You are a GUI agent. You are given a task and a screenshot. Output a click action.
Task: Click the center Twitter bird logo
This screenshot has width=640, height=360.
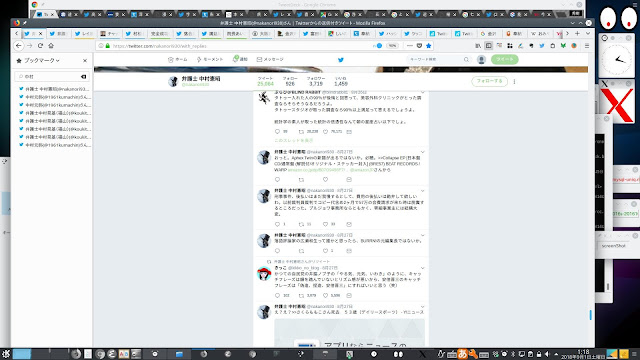(341, 60)
